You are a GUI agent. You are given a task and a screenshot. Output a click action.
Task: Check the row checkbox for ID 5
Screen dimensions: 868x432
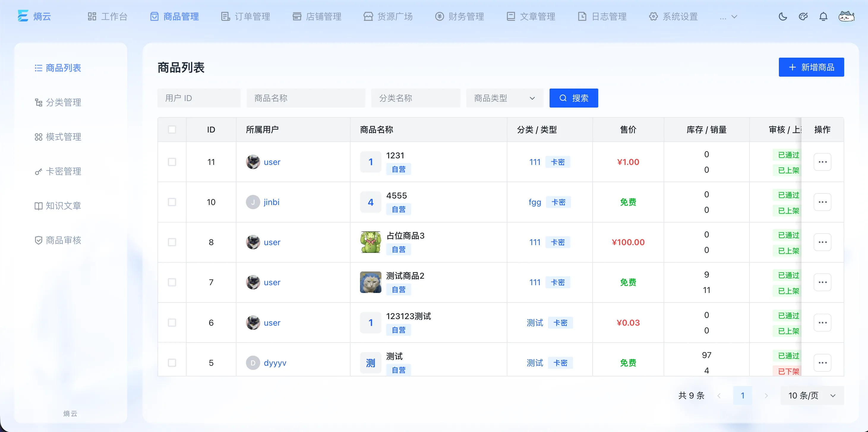click(x=172, y=362)
